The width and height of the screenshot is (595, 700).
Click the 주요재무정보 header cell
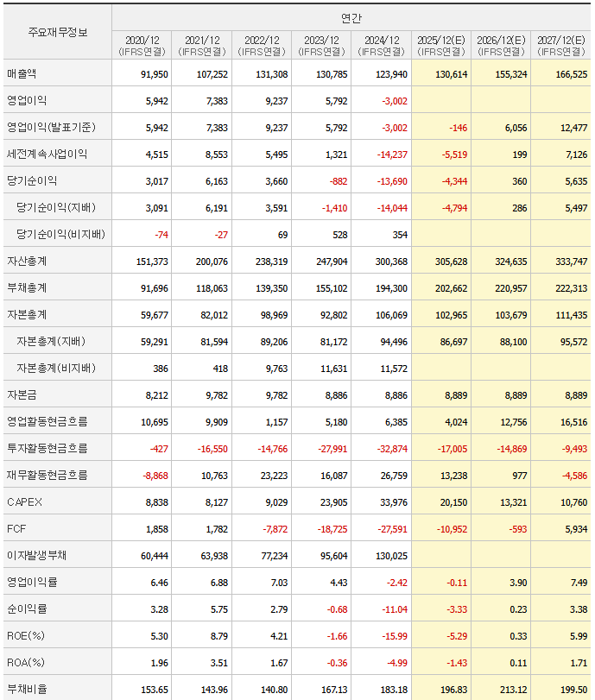pos(58,32)
